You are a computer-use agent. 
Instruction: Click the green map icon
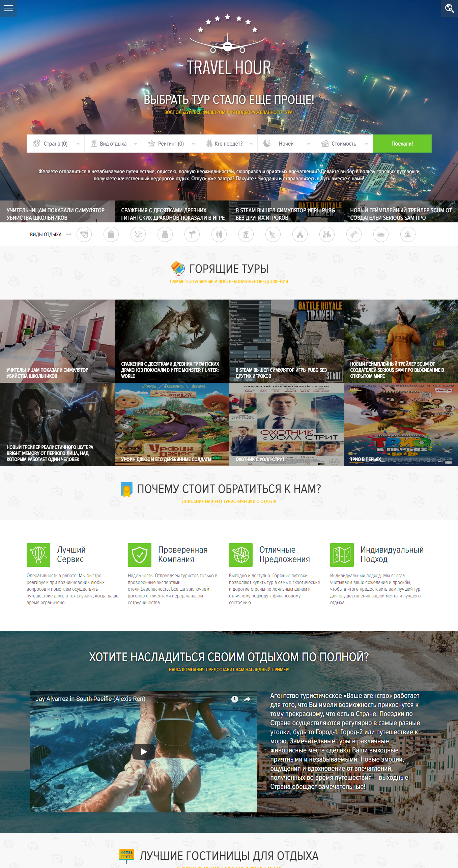pyautogui.click(x=342, y=555)
